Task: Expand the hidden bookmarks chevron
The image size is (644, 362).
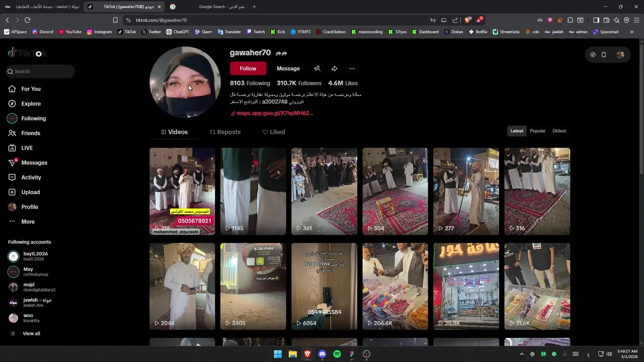Action: (631, 32)
